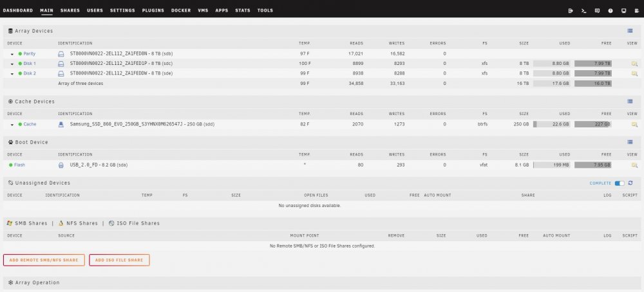Open the web terminal icon
This screenshot has height=292, width=644.
583,11
